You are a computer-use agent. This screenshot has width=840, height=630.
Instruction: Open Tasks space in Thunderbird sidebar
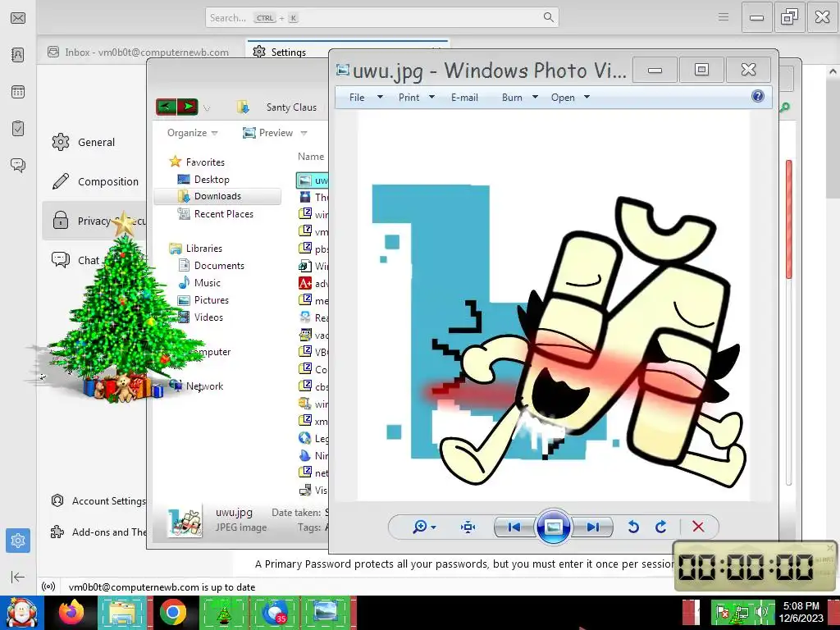[x=18, y=129]
